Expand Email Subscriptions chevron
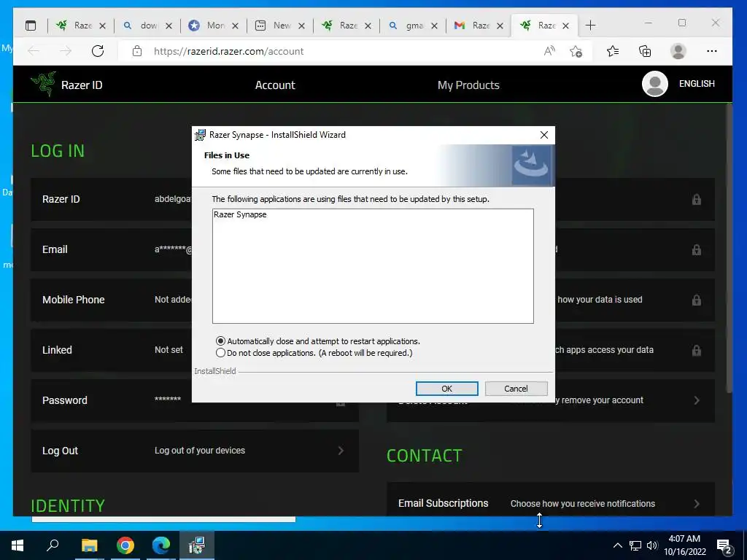 697,503
